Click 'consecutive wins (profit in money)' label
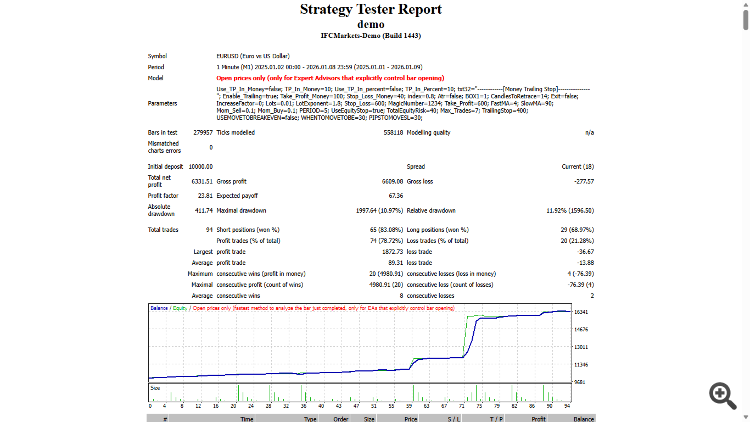Screen dimensions: 750x422 tap(261, 274)
